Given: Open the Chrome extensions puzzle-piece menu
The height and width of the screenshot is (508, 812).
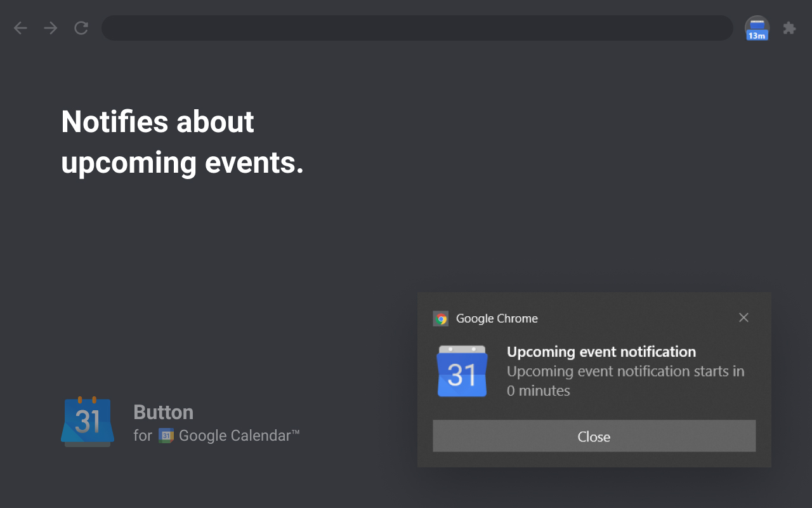Looking at the screenshot, I should [x=789, y=28].
